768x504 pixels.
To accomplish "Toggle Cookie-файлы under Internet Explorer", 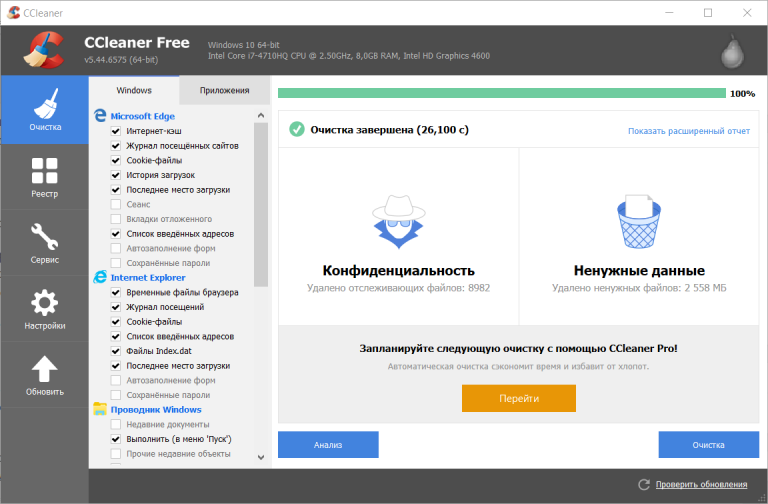I will (116, 322).
